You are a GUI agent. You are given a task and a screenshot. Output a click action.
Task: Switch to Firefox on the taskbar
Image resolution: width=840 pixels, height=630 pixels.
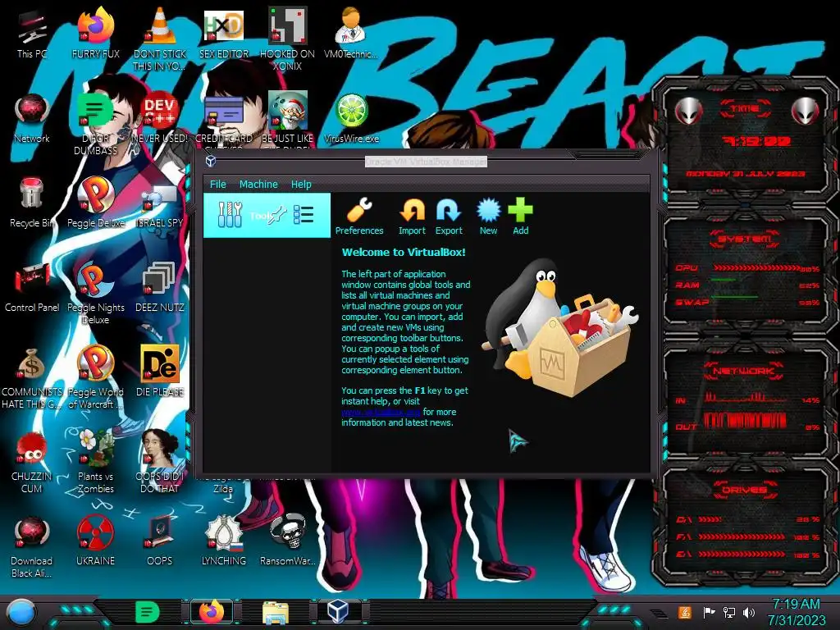click(x=212, y=612)
